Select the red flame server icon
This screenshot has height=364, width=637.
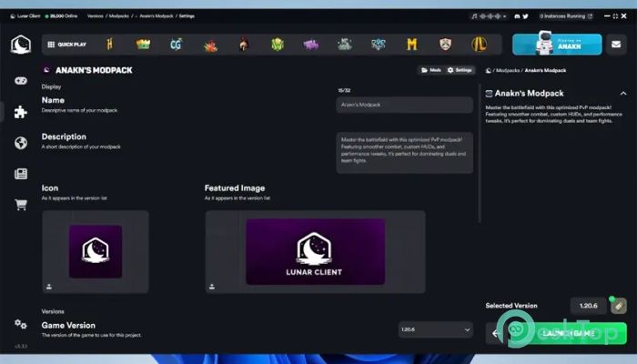[210, 45]
